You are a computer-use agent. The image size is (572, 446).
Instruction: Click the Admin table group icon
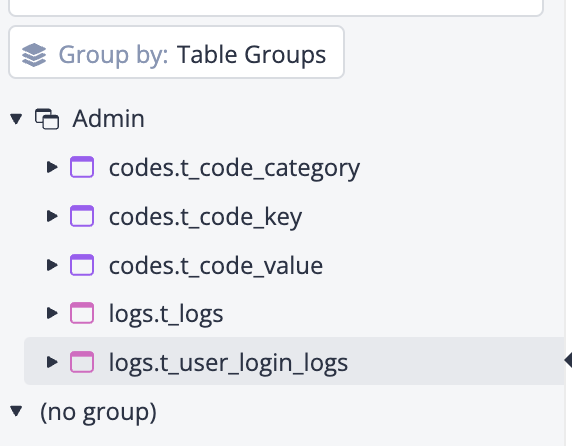[x=47, y=119]
